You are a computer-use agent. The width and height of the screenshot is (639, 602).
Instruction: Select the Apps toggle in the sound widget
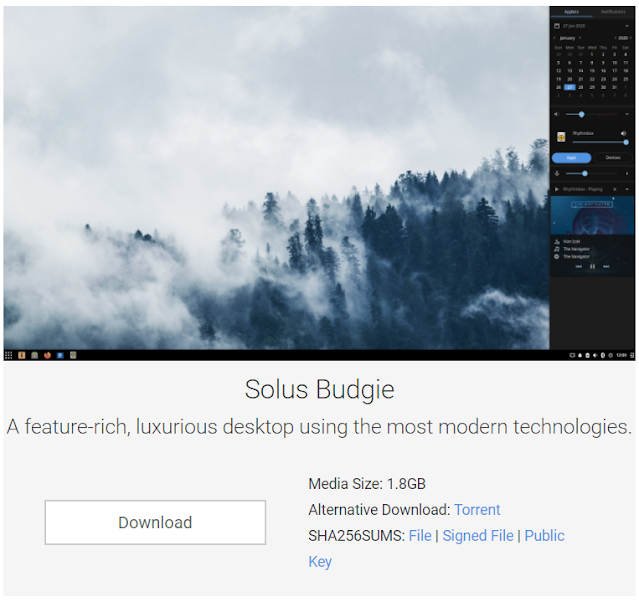click(x=571, y=158)
